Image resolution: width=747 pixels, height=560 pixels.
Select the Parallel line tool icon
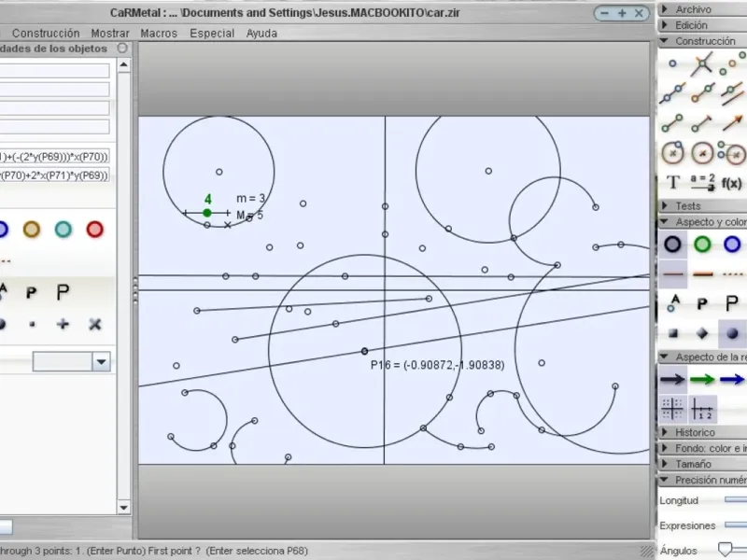[733, 93]
